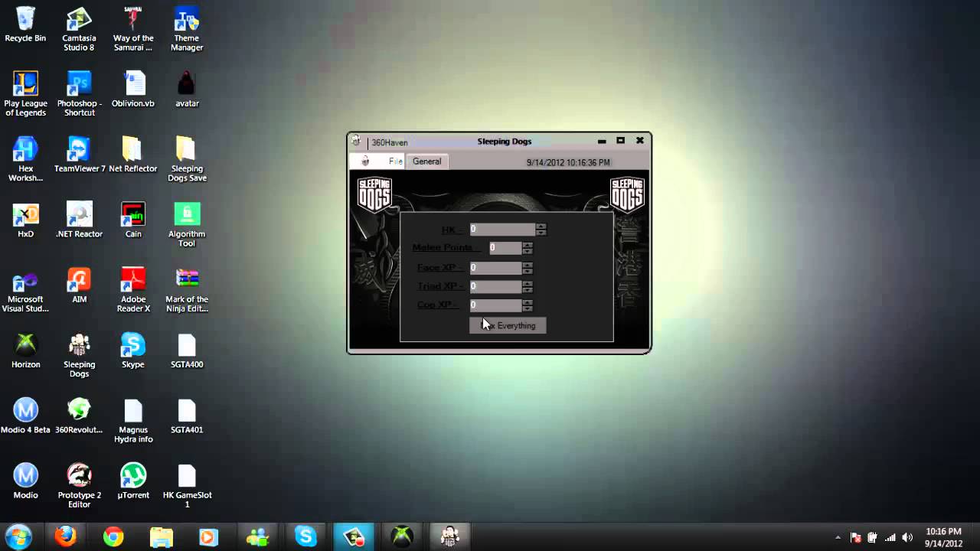This screenshot has width=980, height=551.
Task: Select the TeamViewer 7 icon
Action: click(x=79, y=155)
